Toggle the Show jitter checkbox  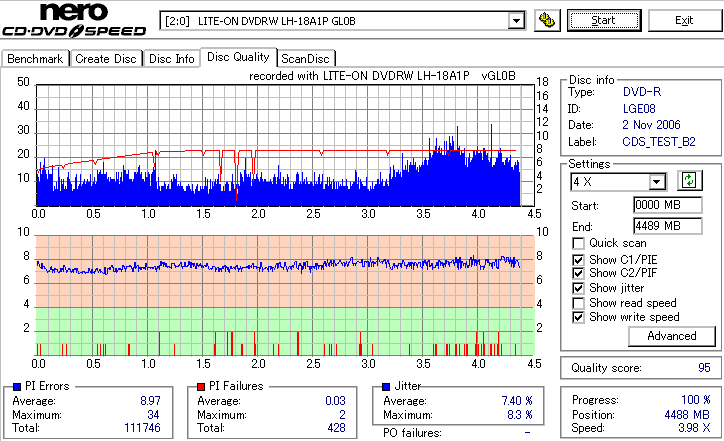(578, 288)
